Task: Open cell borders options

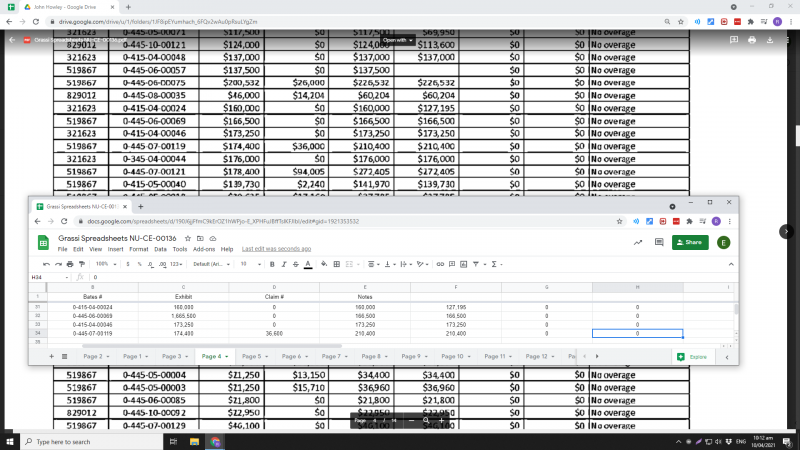Action: (337, 264)
